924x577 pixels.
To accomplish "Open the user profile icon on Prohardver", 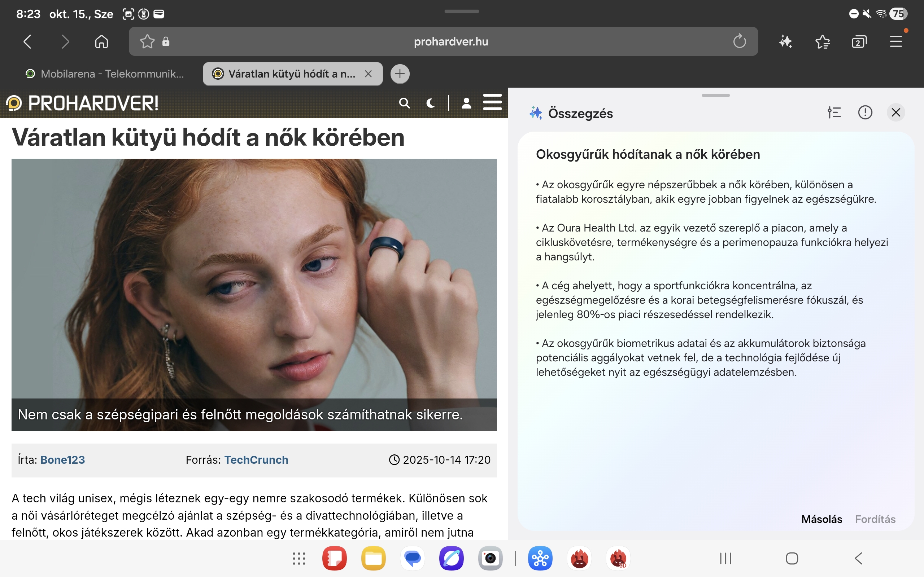I will click(466, 103).
